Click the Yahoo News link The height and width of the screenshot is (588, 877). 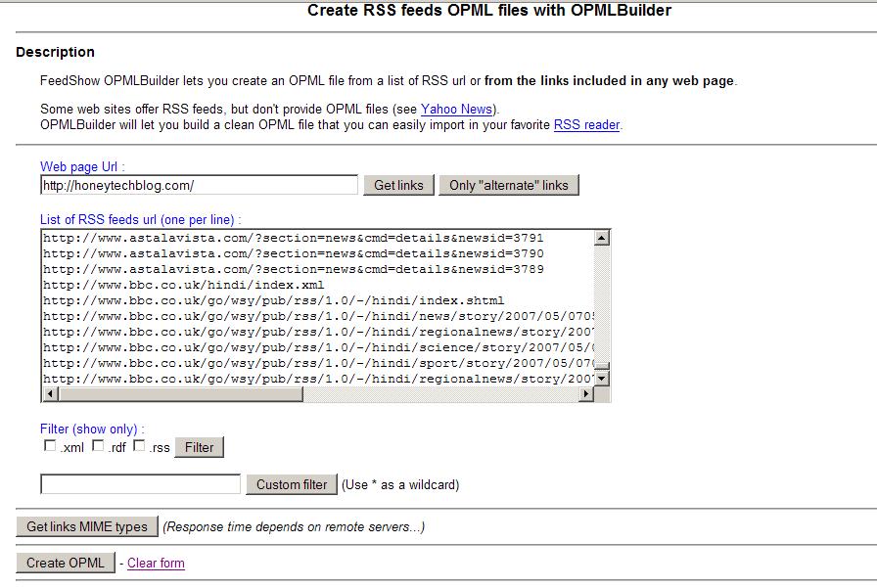tap(456, 109)
